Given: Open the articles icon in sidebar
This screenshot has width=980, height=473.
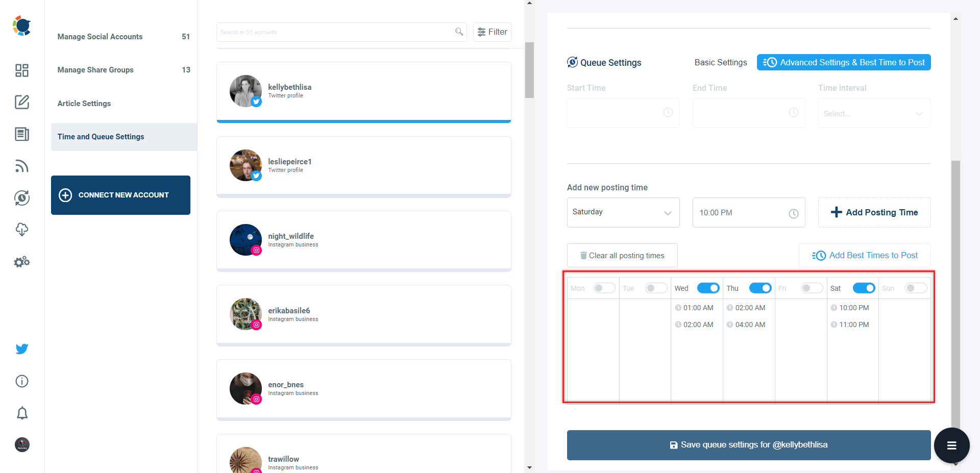Looking at the screenshot, I should pos(21,134).
